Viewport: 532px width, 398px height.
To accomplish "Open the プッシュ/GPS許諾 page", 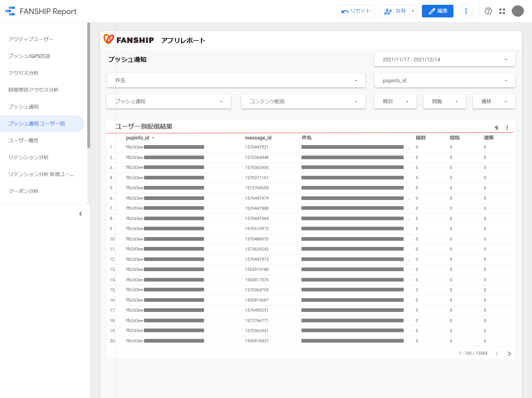I will 42,56.
